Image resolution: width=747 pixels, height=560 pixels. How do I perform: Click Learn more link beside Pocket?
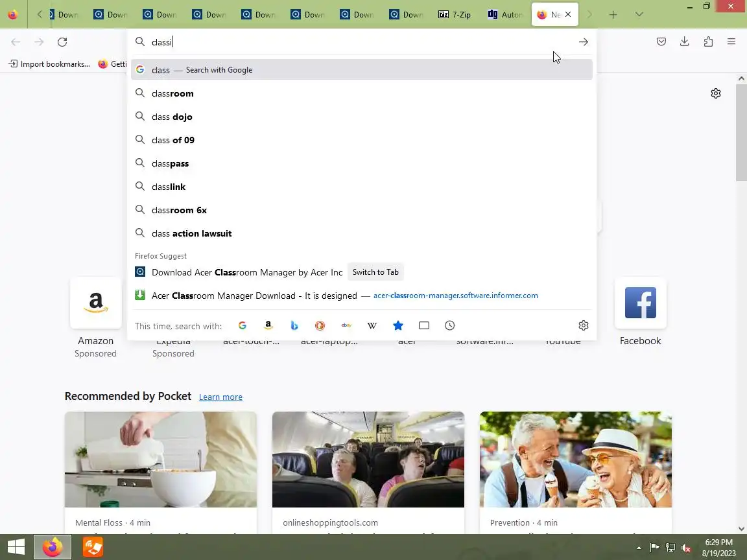(x=220, y=397)
